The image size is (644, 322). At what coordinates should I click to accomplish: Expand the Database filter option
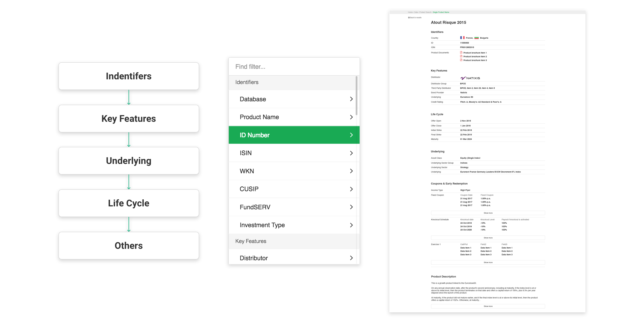[x=294, y=100]
